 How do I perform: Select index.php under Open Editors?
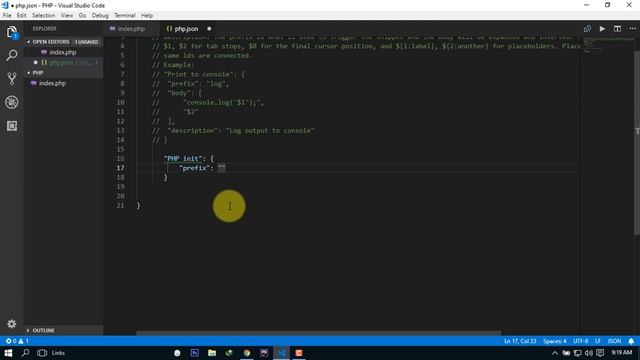click(x=63, y=52)
